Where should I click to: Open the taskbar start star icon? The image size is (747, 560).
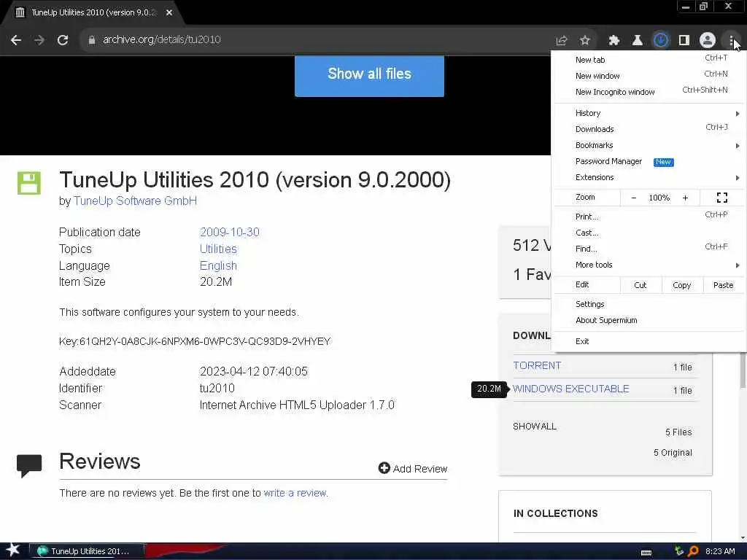pyautogui.click(x=13, y=551)
